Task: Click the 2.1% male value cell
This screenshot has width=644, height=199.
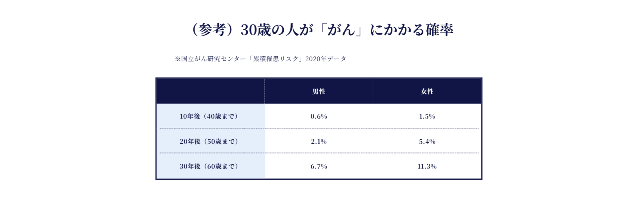Action: coord(319,142)
